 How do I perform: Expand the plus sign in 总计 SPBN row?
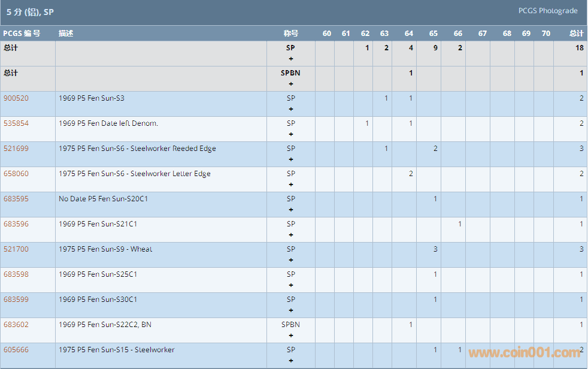click(291, 84)
